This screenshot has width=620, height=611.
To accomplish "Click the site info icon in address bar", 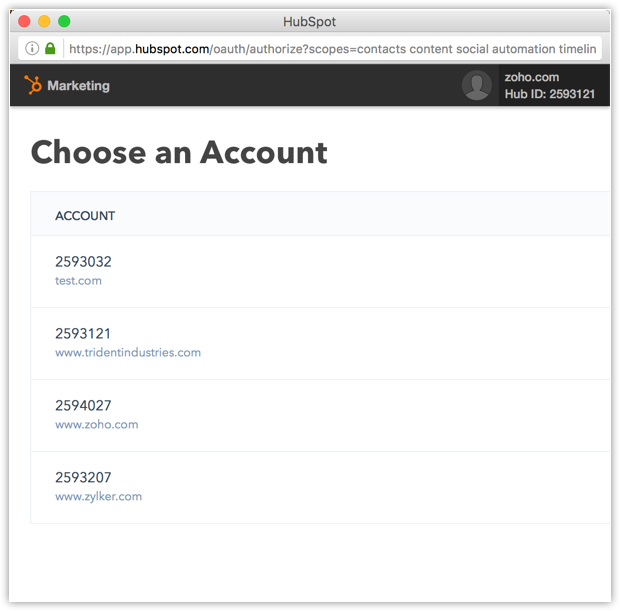I will [32, 48].
